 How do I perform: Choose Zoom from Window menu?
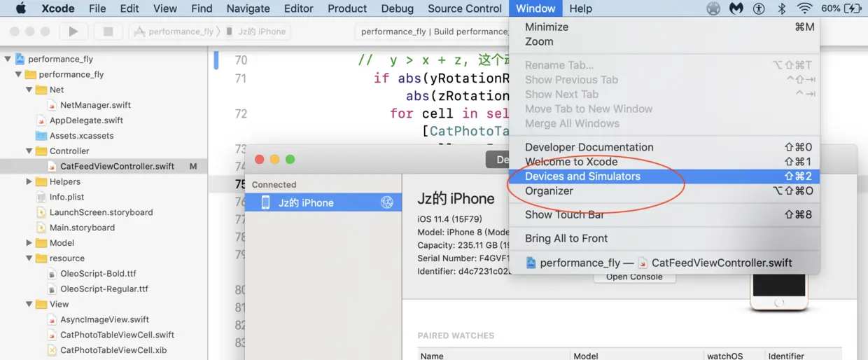664,41
